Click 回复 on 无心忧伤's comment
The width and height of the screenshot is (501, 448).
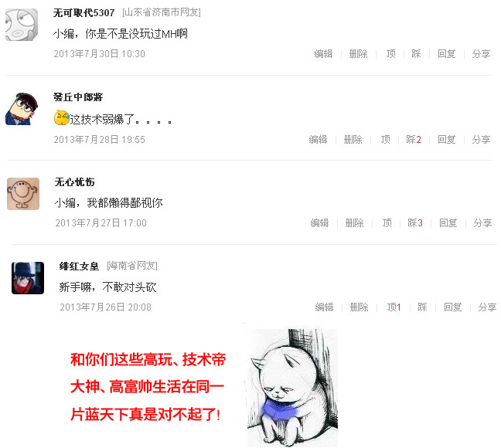[448, 223]
